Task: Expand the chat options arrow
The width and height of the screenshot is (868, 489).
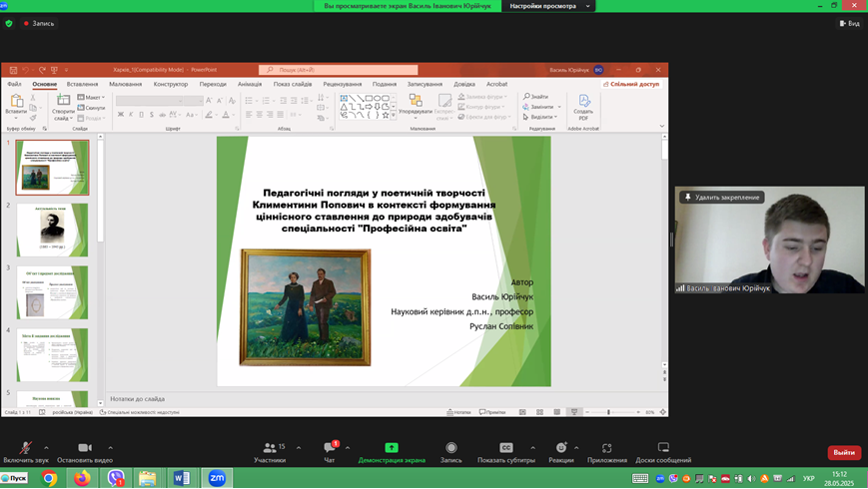Action: (x=348, y=447)
